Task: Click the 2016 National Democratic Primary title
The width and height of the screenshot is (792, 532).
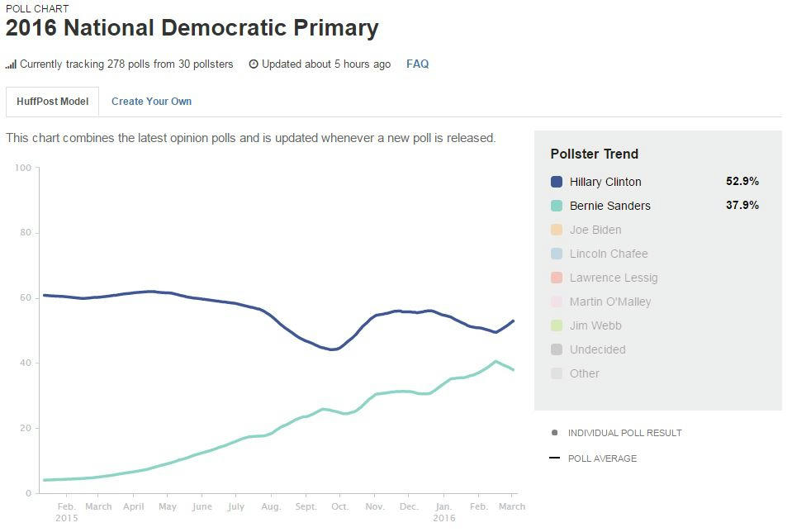Action: [192, 28]
